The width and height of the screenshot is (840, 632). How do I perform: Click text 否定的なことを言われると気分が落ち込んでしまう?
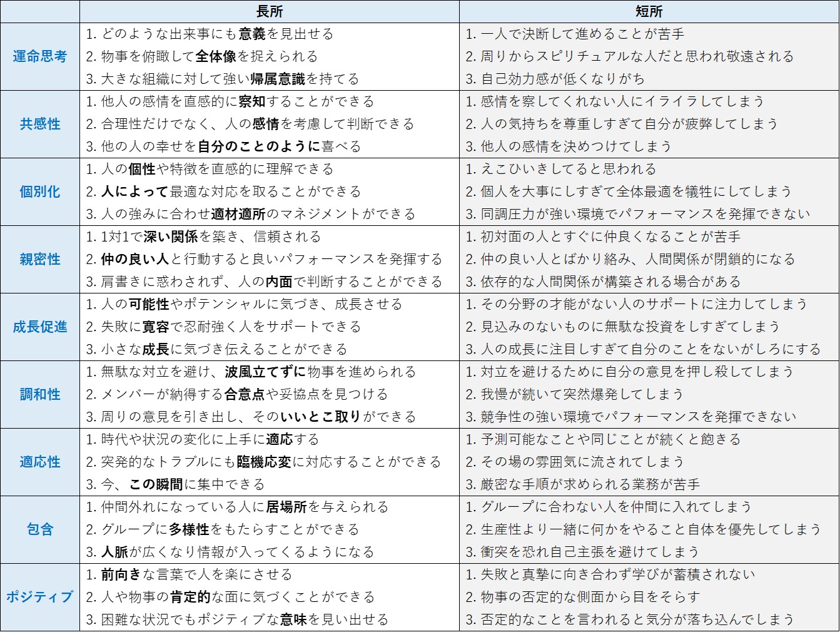click(637, 619)
